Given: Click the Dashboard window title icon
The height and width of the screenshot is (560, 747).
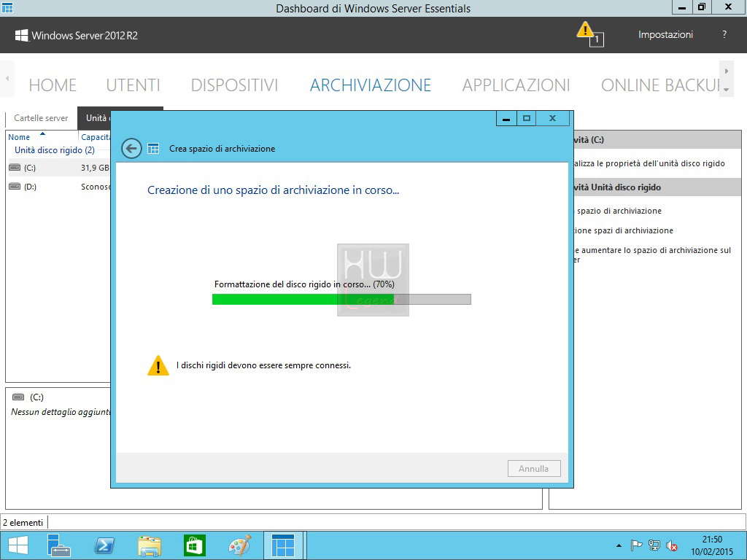Looking at the screenshot, I should pyautogui.click(x=7, y=7).
